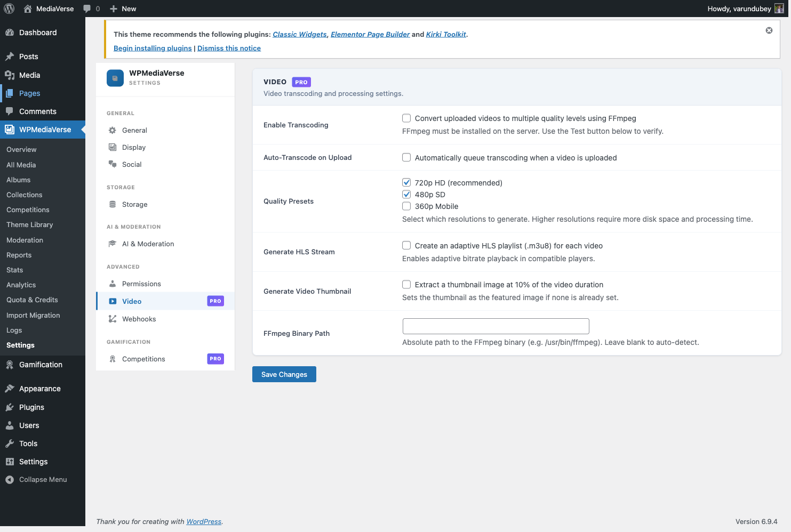This screenshot has height=532, width=791.
Task: Click the Save Changes button
Action: point(284,374)
